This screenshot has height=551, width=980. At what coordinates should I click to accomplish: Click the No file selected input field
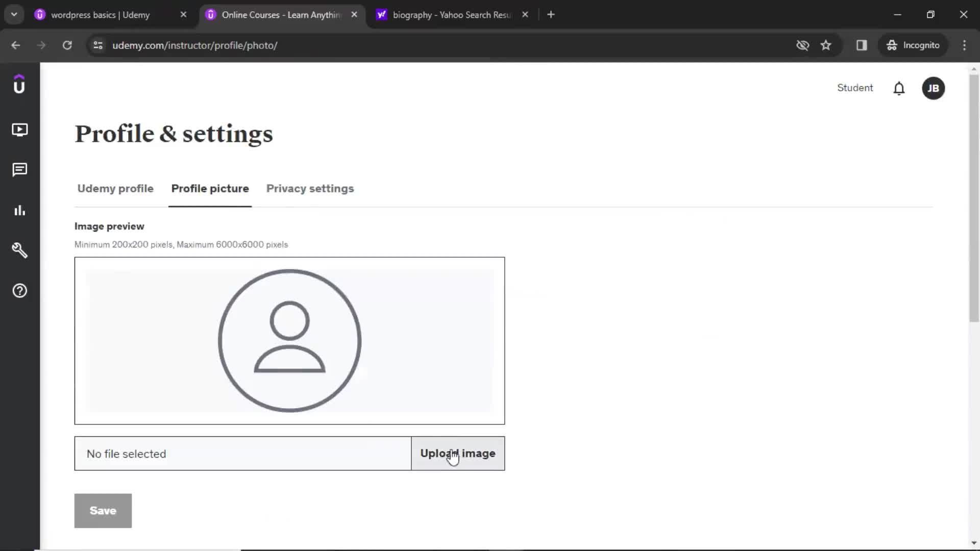click(242, 454)
